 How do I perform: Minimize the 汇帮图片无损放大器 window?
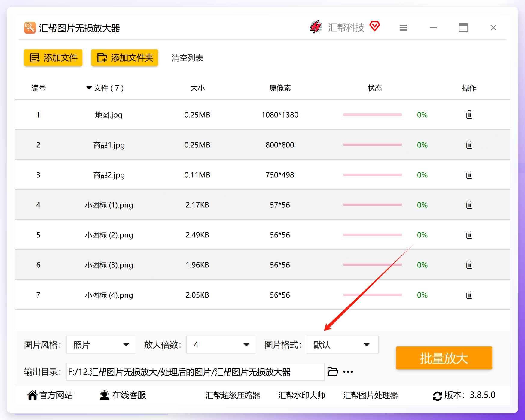pyautogui.click(x=433, y=28)
